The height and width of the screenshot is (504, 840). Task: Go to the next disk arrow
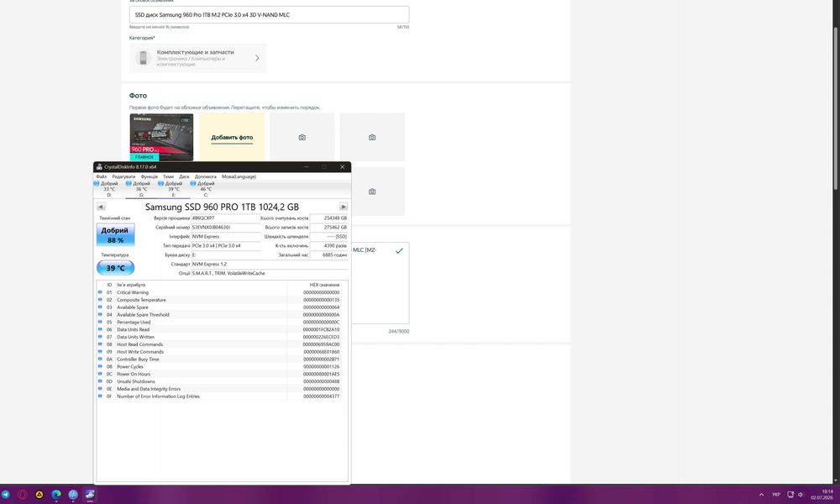coord(344,207)
